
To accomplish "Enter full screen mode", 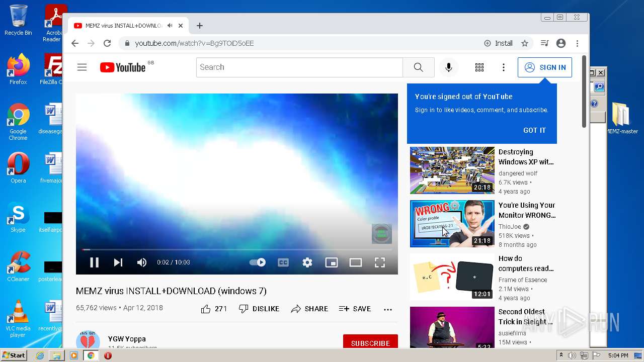I will pos(380,262).
